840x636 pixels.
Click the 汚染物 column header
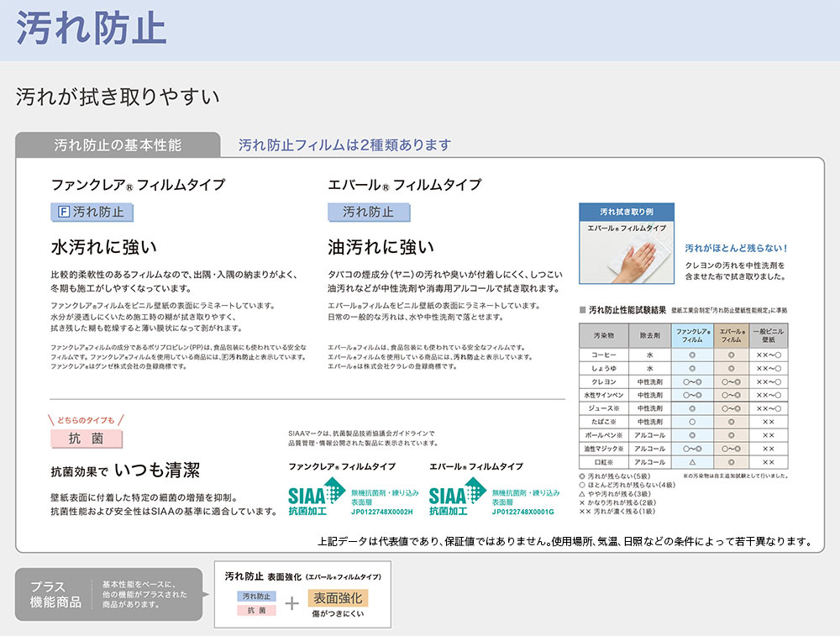[x=604, y=335]
